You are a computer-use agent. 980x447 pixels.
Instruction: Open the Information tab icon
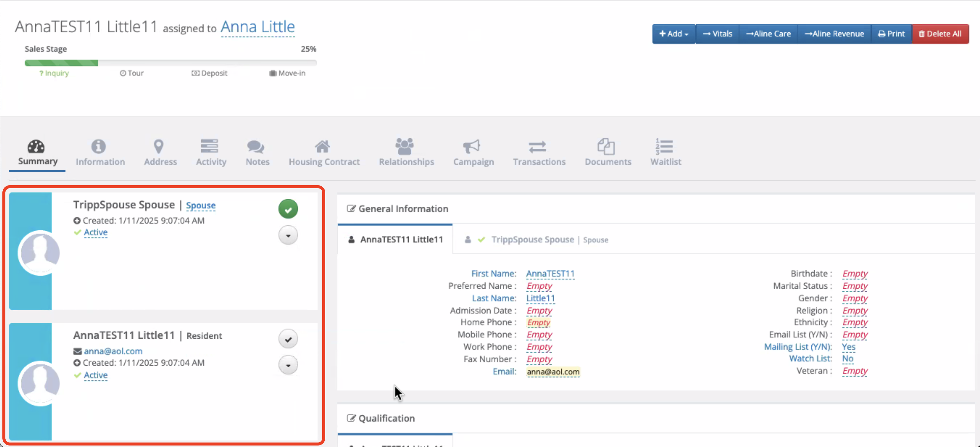(x=99, y=146)
